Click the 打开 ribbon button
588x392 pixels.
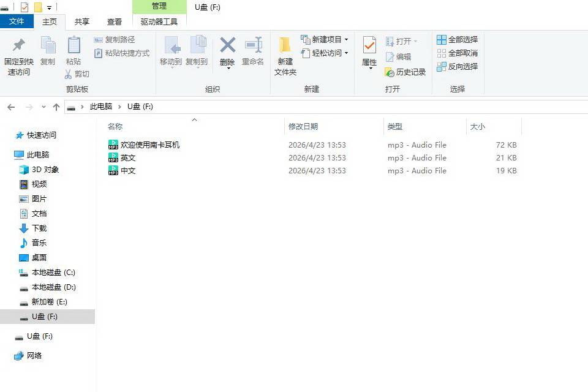coord(401,41)
